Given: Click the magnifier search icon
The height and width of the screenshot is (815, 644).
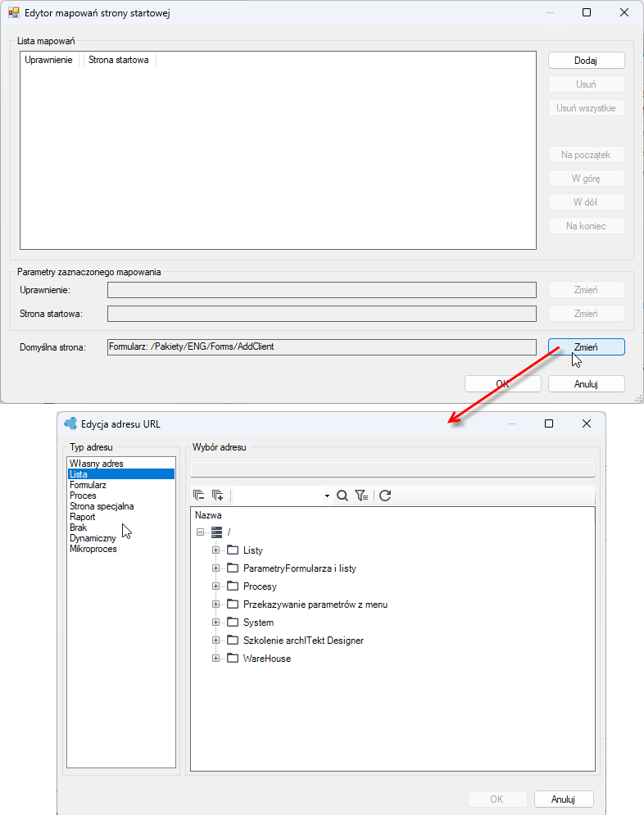Looking at the screenshot, I should pos(342,496).
